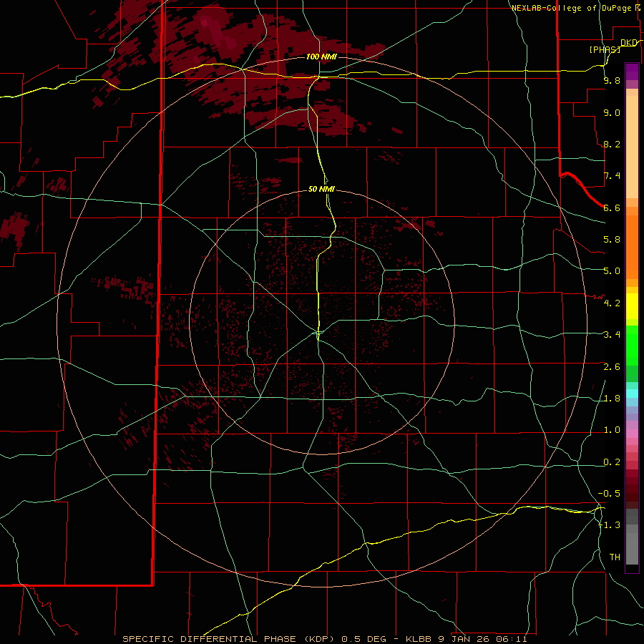Screen dimensions: 644x644
Task: Click the 0.2 value on the scale
Action: click(612, 462)
